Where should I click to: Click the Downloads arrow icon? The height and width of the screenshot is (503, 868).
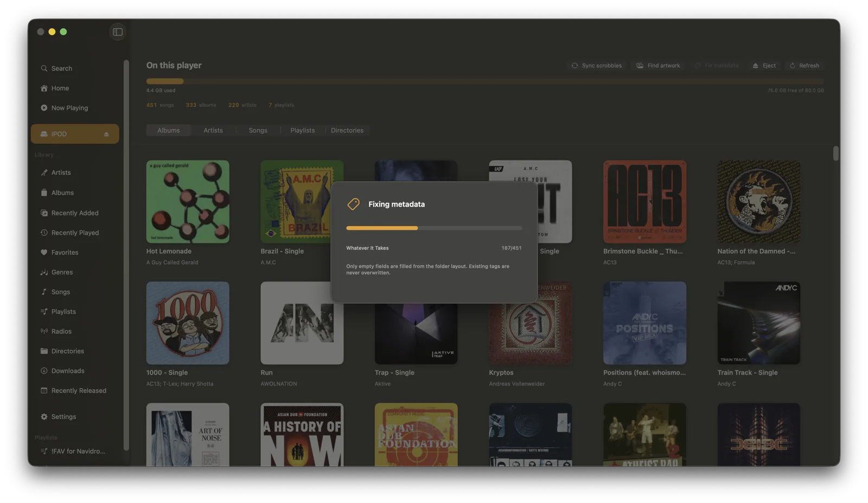[44, 371]
